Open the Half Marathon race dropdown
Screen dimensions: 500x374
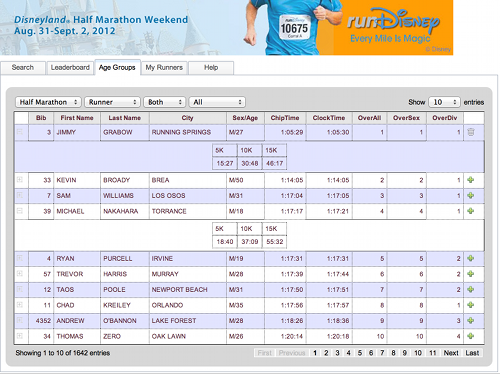click(x=48, y=102)
